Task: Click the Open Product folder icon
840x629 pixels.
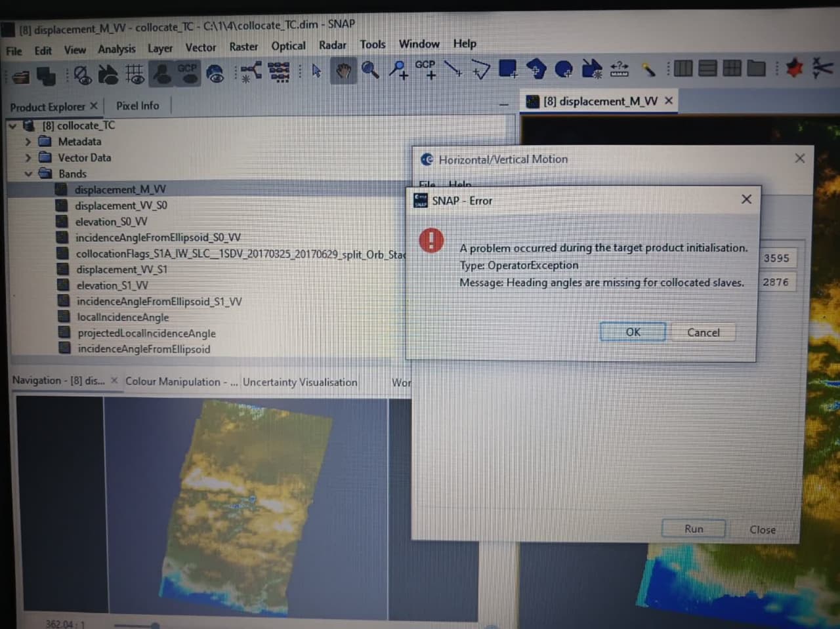Action: (21, 77)
